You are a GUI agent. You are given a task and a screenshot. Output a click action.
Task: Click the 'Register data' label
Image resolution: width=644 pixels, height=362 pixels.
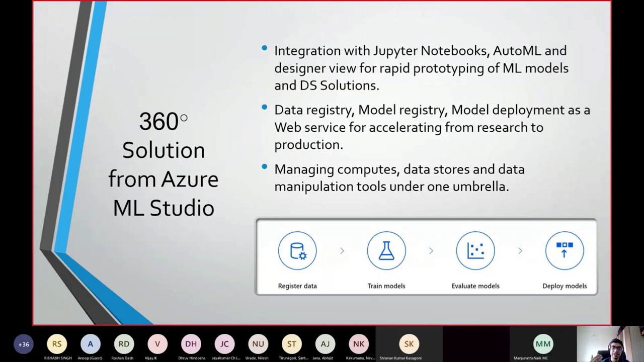(297, 286)
